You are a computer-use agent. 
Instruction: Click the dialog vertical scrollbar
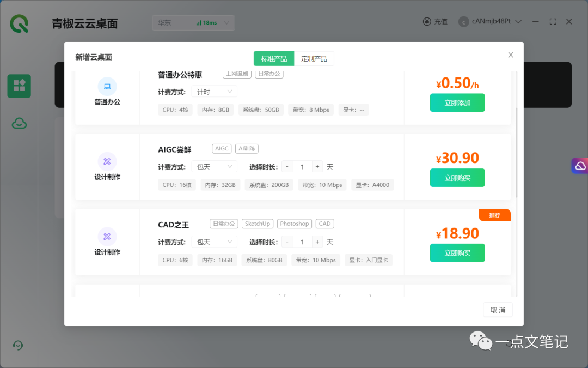(516, 152)
